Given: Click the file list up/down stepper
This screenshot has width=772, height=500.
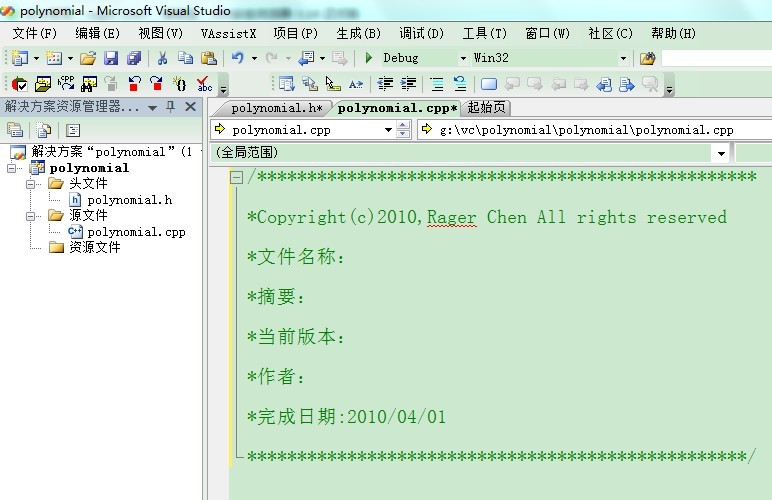Looking at the screenshot, I should tap(403, 130).
